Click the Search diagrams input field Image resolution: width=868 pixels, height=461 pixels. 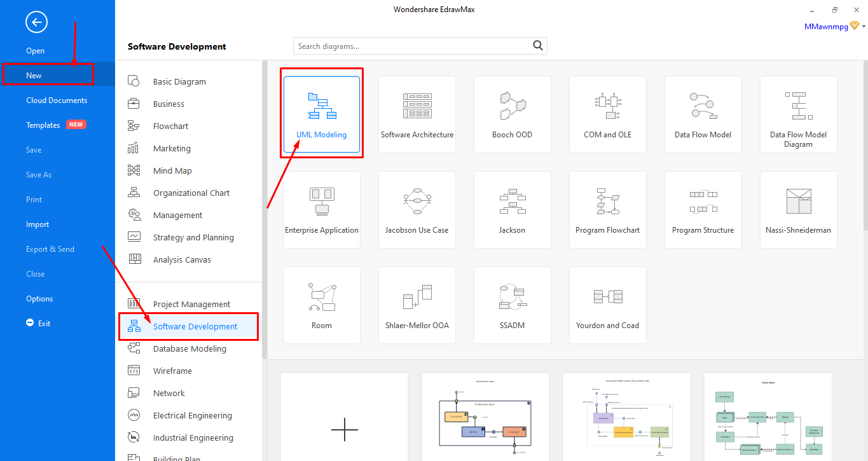[x=412, y=46]
